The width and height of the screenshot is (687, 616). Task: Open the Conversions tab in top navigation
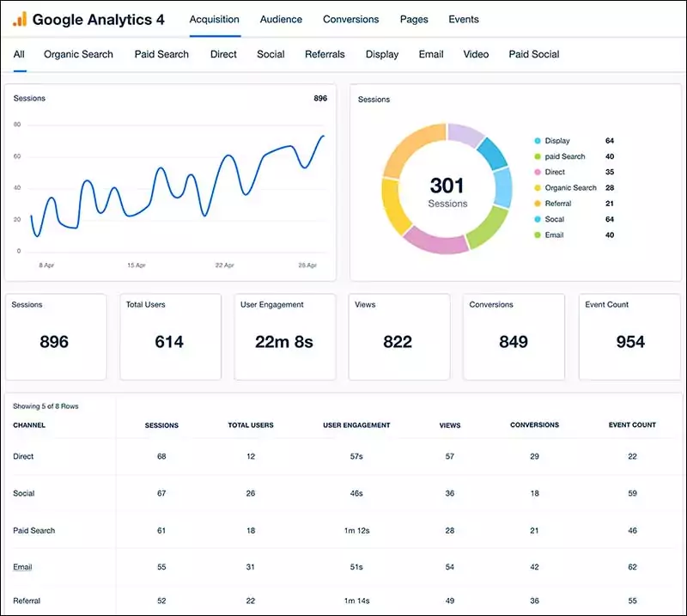[351, 19]
